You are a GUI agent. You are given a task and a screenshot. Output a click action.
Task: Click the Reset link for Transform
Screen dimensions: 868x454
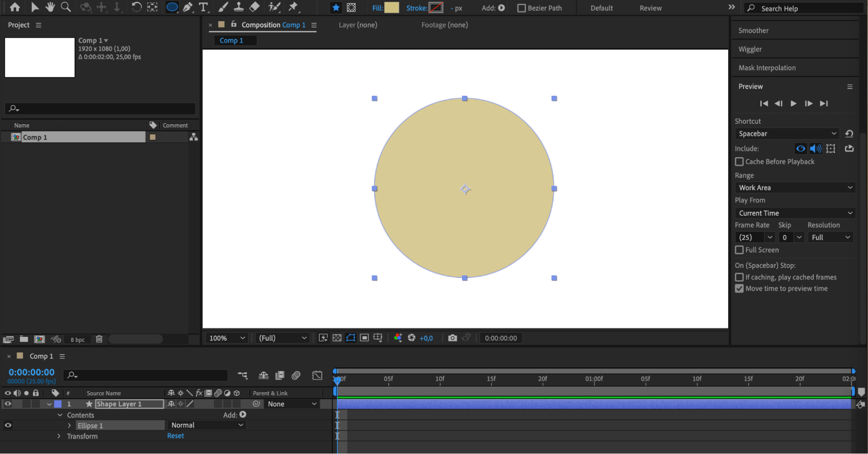tap(175, 436)
